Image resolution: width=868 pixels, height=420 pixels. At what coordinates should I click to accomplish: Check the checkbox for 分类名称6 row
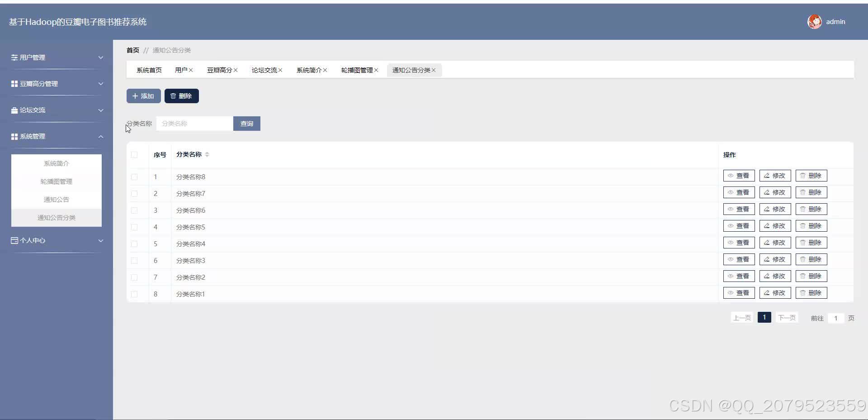pos(134,210)
